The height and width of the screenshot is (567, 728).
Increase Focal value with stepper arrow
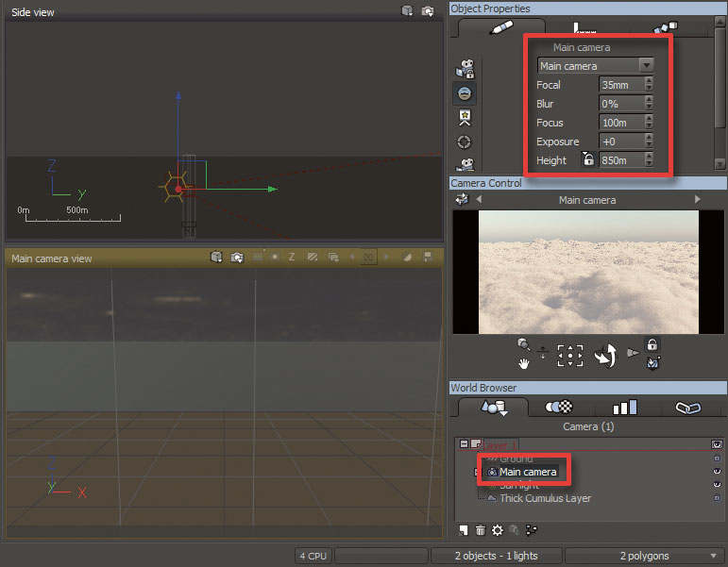point(649,81)
